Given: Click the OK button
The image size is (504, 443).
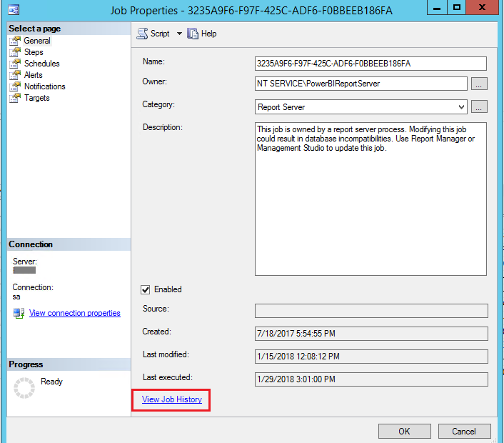Looking at the screenshot, I should click(x=404, y=431).
